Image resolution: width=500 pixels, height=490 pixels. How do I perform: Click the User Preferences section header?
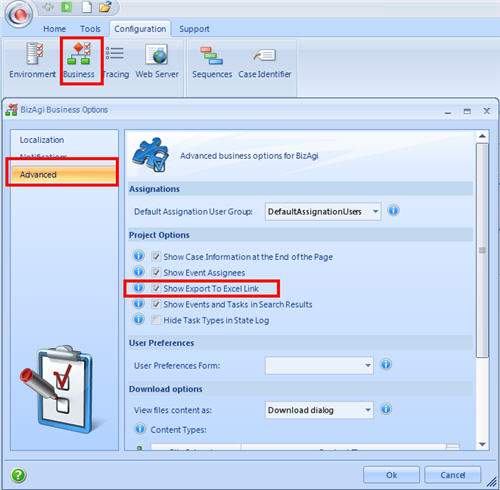coord(161,343)
